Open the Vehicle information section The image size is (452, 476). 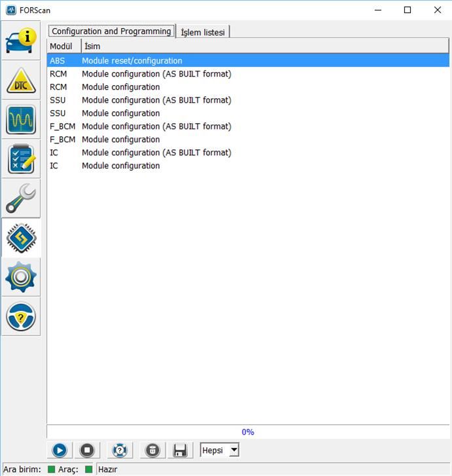21,41
